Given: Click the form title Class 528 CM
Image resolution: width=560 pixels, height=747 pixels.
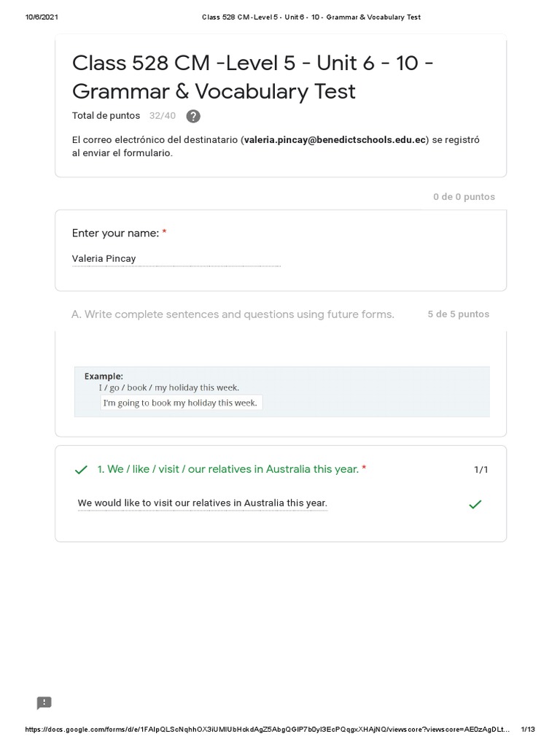Looking at the screenshot, I should (253, 77).
